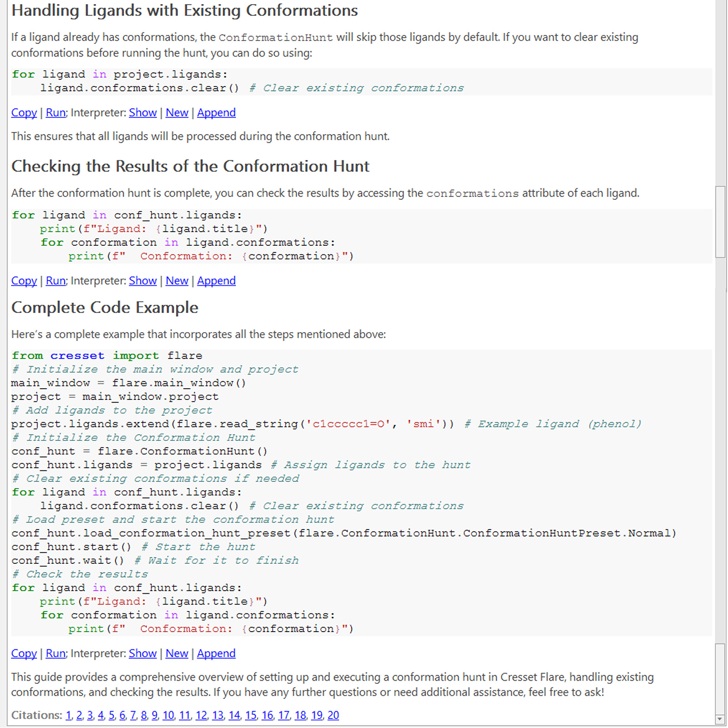Screen dimensions: 728x728
Task: Append the clear conformations snippet to interpreter
Action: coord(216,112)
